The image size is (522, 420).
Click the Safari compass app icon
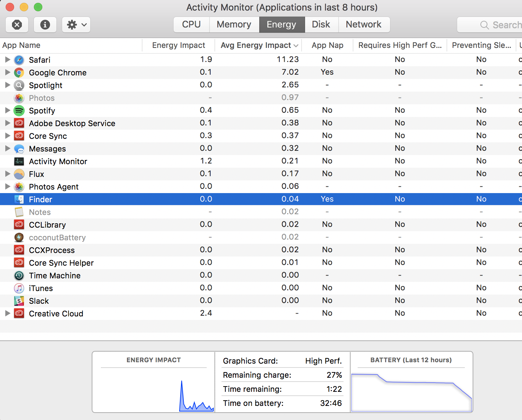19,60
